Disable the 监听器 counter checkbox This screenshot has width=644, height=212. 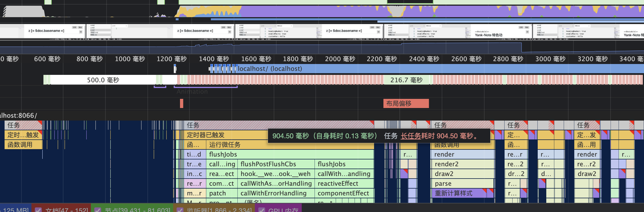point(180,210)
